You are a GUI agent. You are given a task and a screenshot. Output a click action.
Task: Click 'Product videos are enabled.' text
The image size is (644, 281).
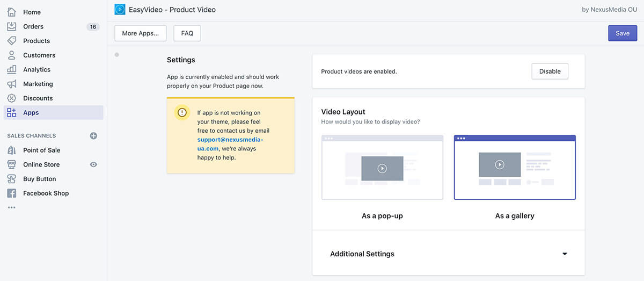(x=359, y=71)
